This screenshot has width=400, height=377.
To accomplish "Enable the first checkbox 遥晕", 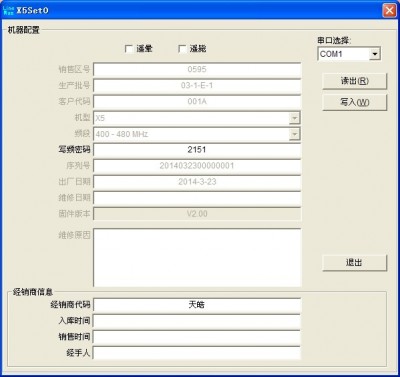I will [129, 49].
